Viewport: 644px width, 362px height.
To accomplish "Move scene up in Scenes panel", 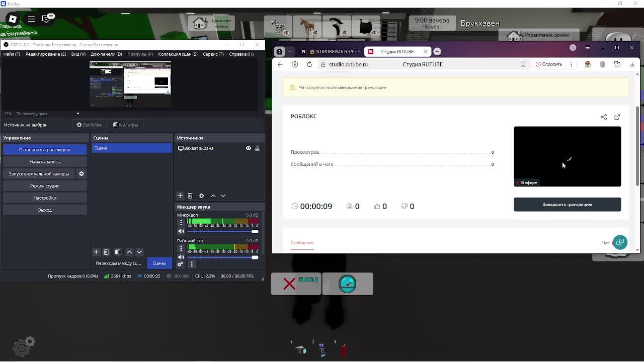I will point(129,252).
